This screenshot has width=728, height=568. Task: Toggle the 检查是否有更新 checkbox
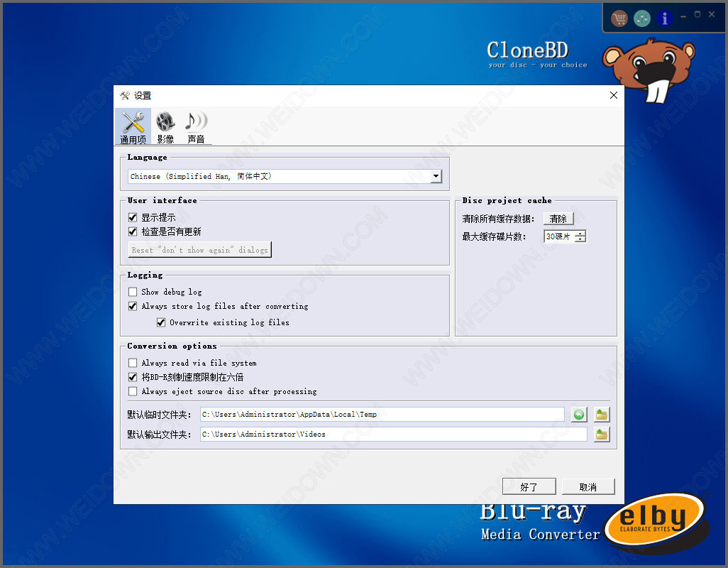click(133, 231)
